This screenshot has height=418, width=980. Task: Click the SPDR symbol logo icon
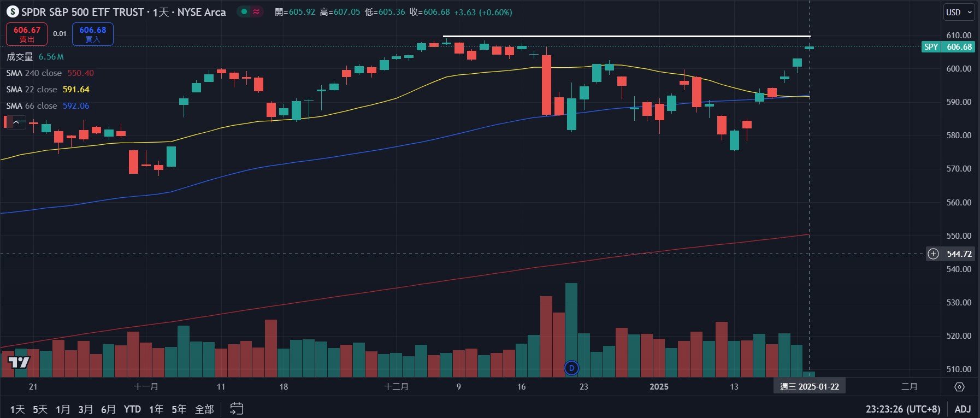(x=12, y=12)
